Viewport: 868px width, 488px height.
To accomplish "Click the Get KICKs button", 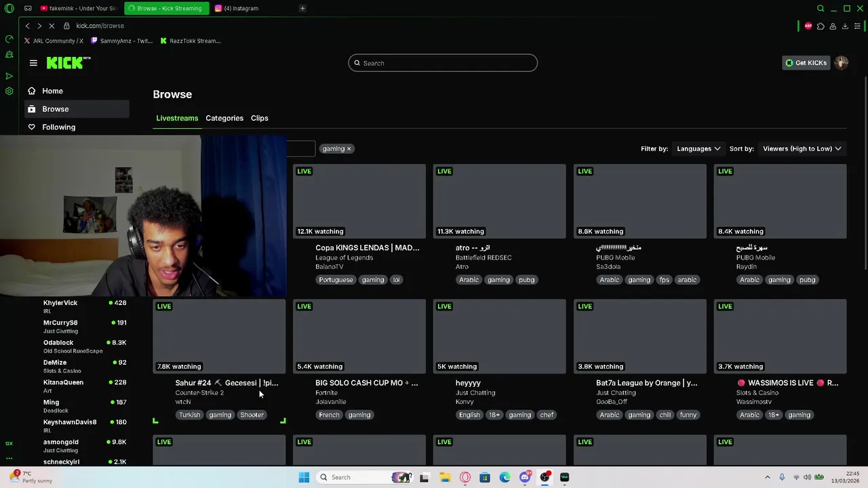I will tap(806, 63).
